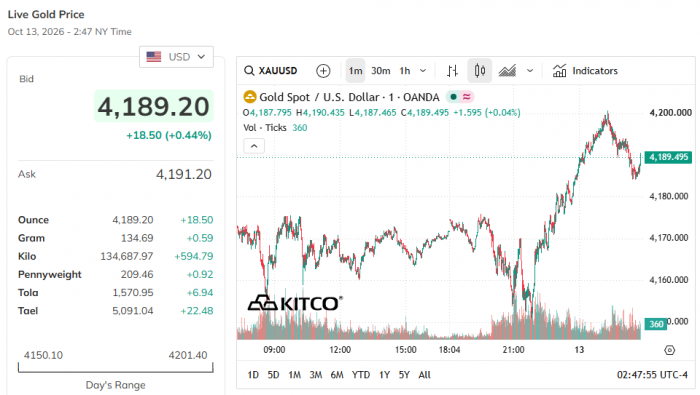Open the Indicators panel
The height and width of the screenshot is (395, 700).
pos(585,71)
